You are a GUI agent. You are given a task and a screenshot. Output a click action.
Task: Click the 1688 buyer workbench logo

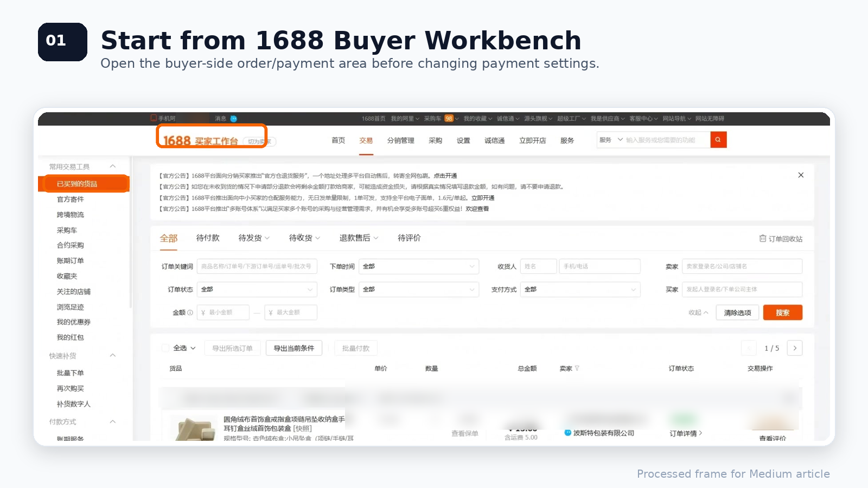pyautogui.click(x=201, y=141)
